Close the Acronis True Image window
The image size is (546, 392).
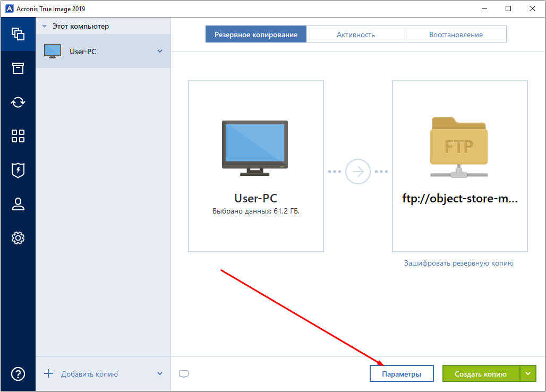[532, 8]
